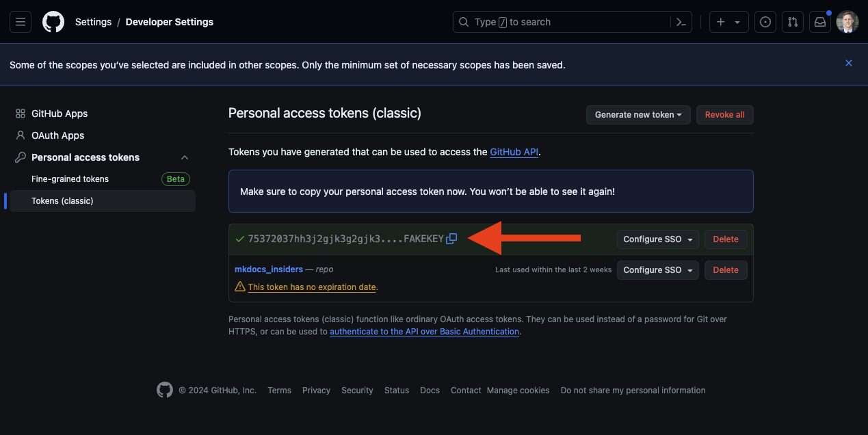Open the Issues icon in header
The width and height of the screenshot is (868, 435).
tap(765, 22)
